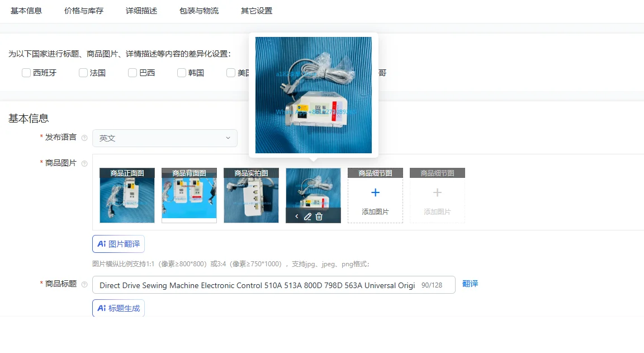Select the 商品背面图 thumbnail
The width and height of the screenshot is (644, 353).
(x=190, y=195)
